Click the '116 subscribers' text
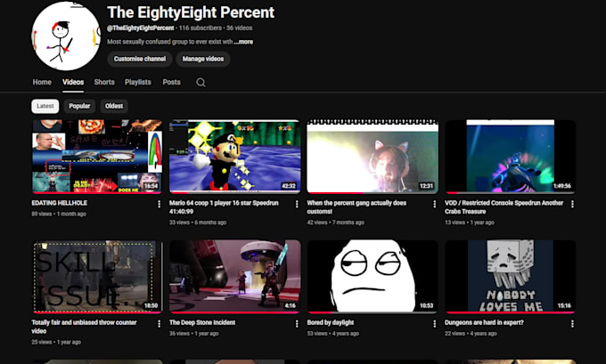This screenshot has width=606, height=364. pyautogui.click(x=201, y=28)
